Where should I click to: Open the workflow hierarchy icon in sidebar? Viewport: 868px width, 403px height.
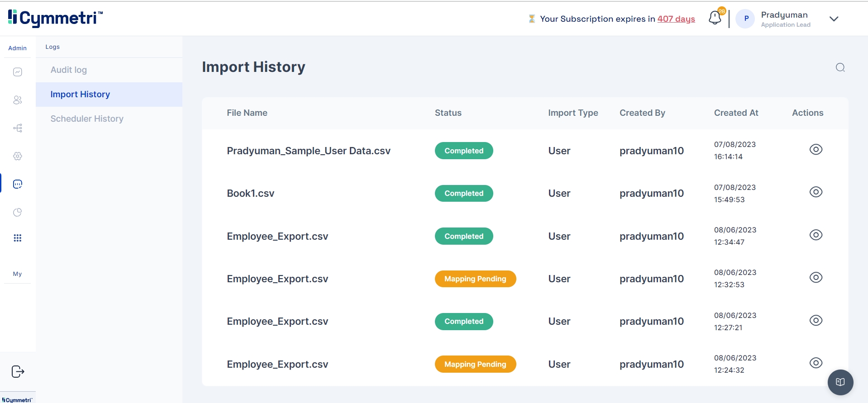[x=18, y=128]
